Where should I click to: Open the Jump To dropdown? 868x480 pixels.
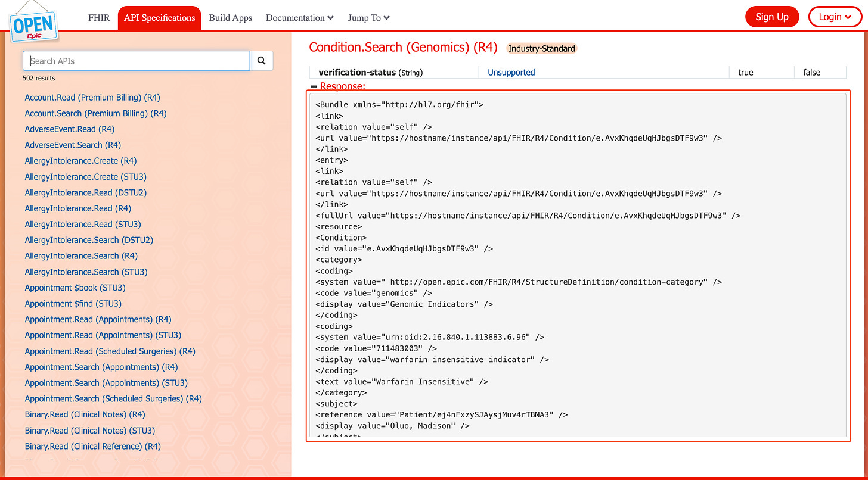point(369,18)
